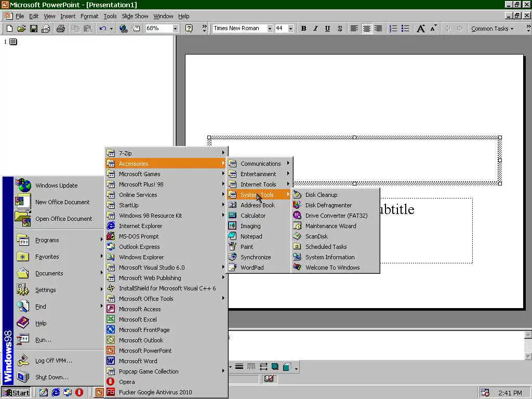Click the Save floppy disk icon

(x=33, y=29)
